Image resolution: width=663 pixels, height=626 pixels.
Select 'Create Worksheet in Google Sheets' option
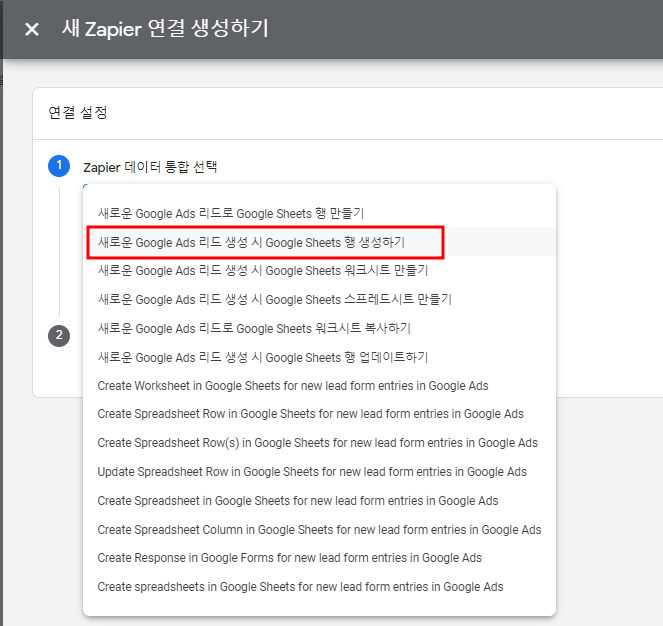319,386
